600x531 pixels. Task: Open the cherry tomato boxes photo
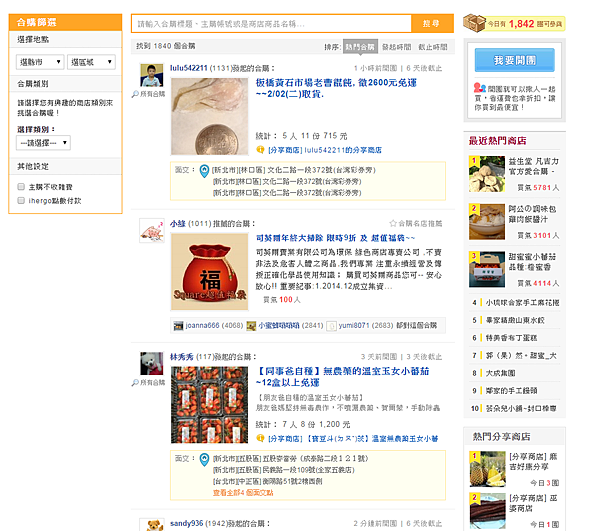[209, 405]
